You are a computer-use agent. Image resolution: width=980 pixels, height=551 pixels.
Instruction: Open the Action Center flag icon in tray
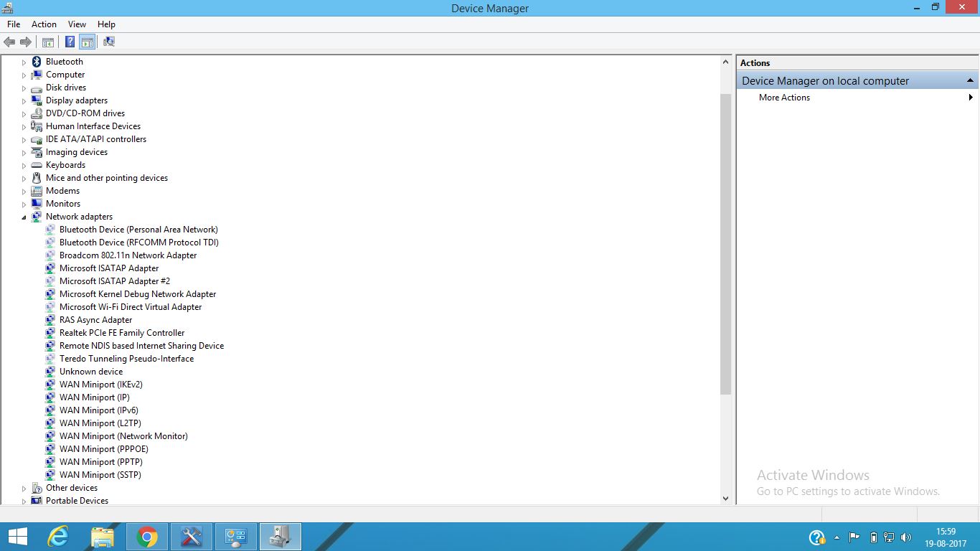(x=854, y=537)
